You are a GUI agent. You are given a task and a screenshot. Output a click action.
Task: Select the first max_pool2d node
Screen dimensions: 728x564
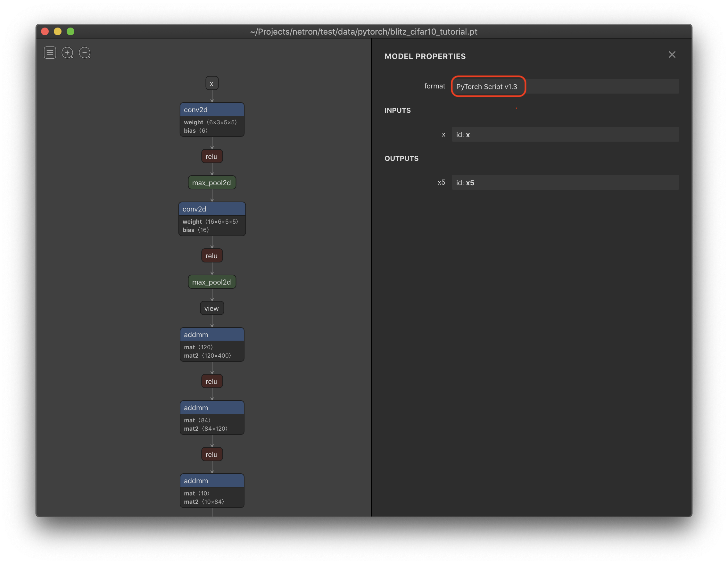pos(212,183)
